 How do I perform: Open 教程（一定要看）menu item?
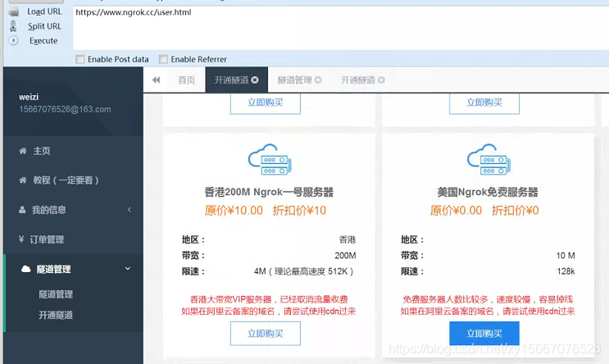coord(66,180)
